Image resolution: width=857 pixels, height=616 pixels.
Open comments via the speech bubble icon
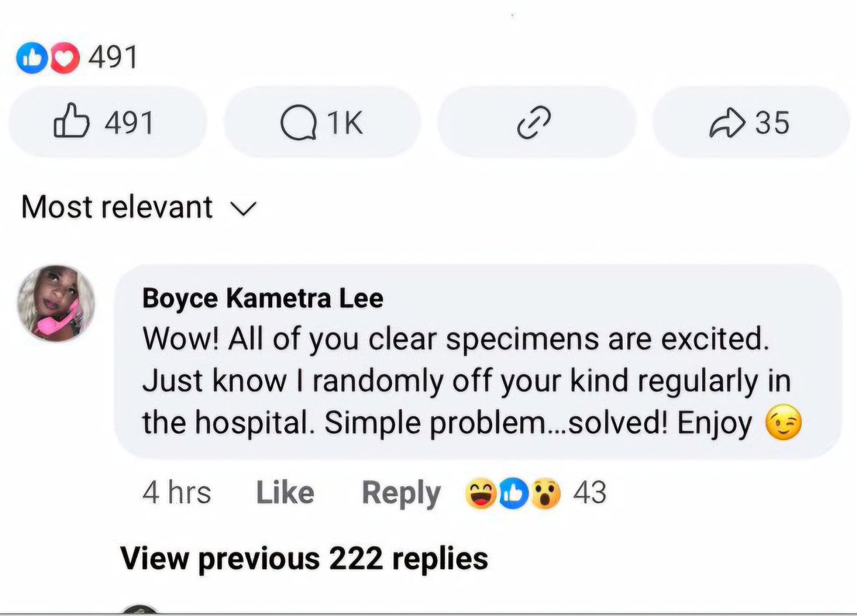click(x=321, y=123)
